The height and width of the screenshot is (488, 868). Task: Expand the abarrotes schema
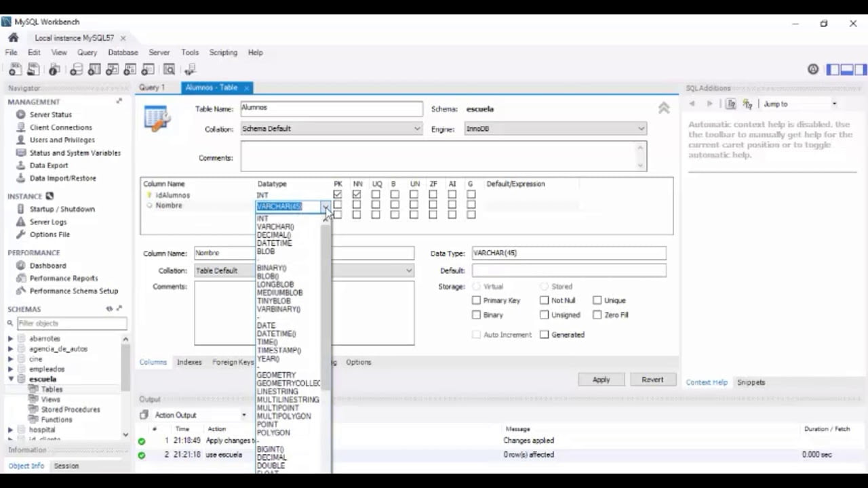tap(10, 338)
